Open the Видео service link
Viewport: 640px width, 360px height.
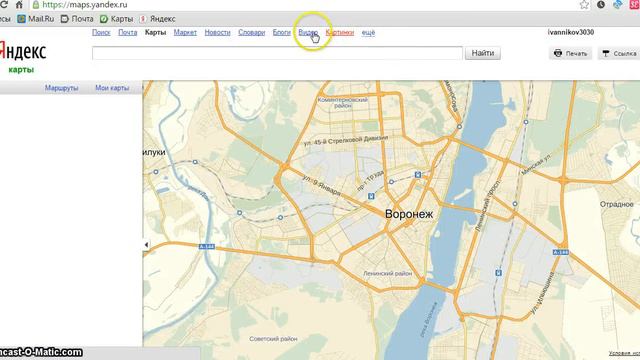(x=308, y=32)
